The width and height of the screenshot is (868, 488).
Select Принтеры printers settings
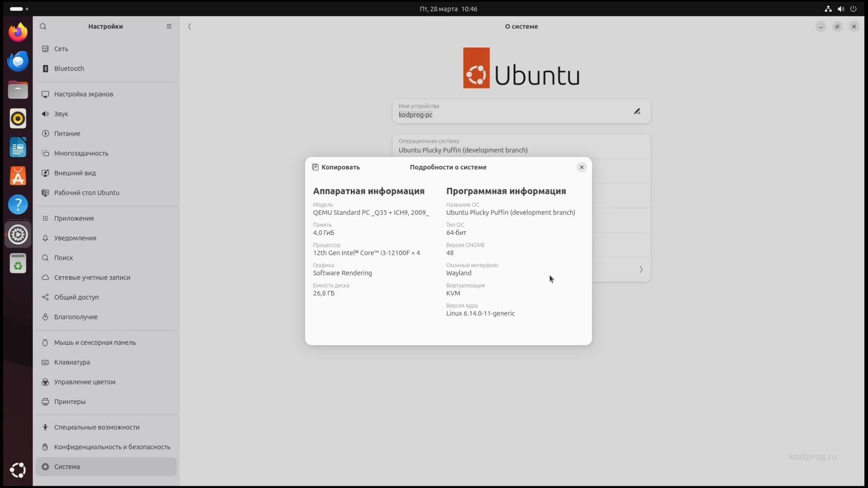click(x=106, y=402)
